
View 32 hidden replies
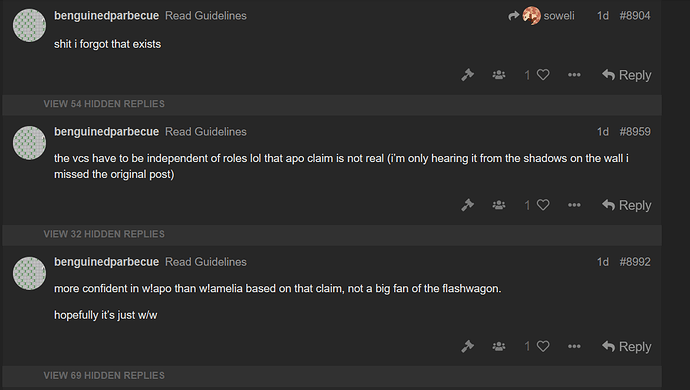(x=104, y=234)
